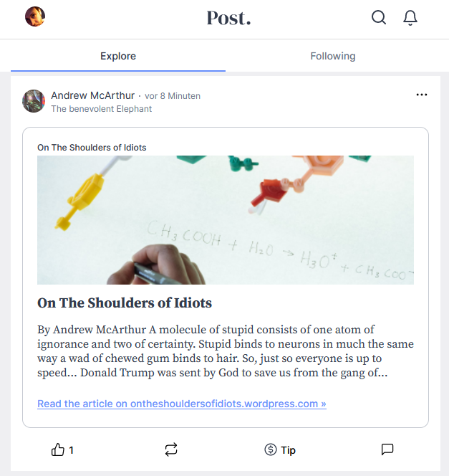Click the small 'On The Shoulders of Idiots' source label
449x476 pixels.
pos(92,148)
